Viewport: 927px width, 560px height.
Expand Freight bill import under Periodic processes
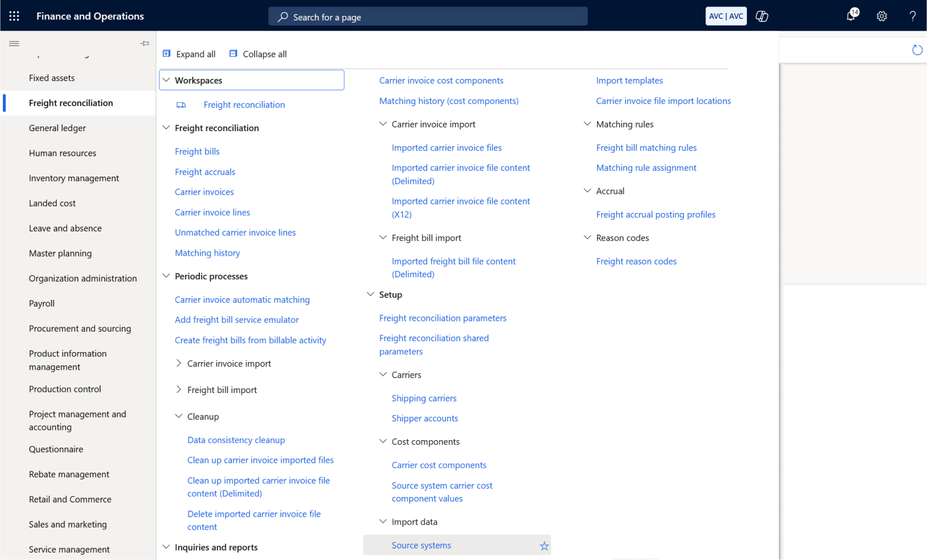pos(178,390)
